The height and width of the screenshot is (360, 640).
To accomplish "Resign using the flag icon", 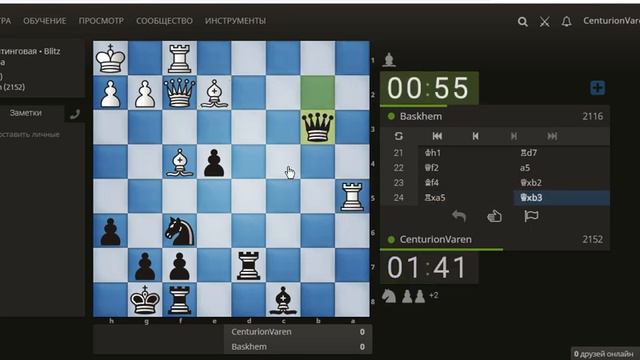I will pyautogui.click(x=531, y=216).
